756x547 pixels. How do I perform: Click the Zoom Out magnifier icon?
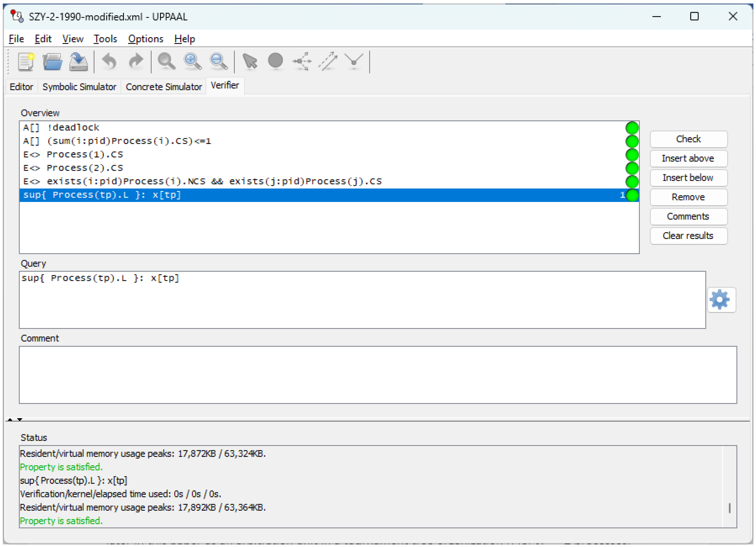click(219, 62)
